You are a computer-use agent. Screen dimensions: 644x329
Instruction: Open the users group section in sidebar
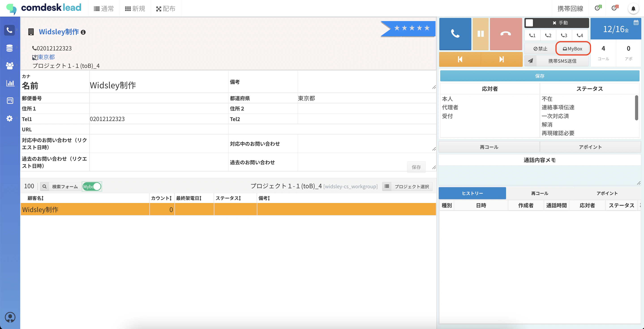[x=9, y=65]
